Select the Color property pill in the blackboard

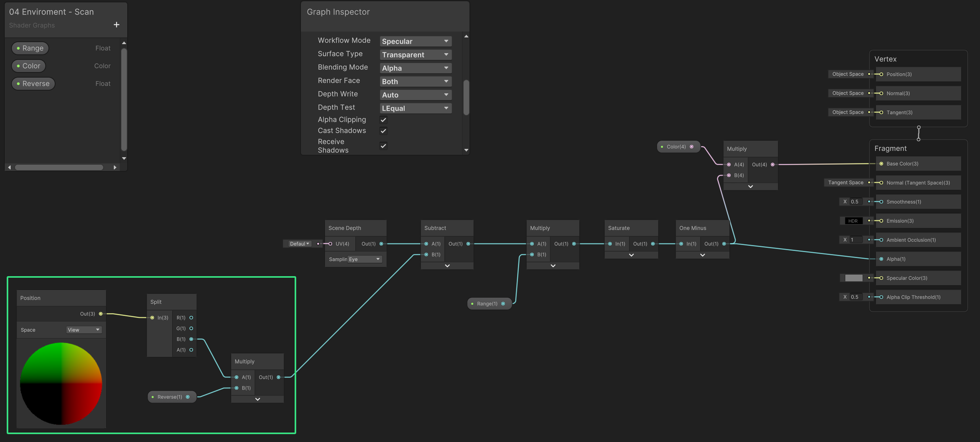coord(29,66)
